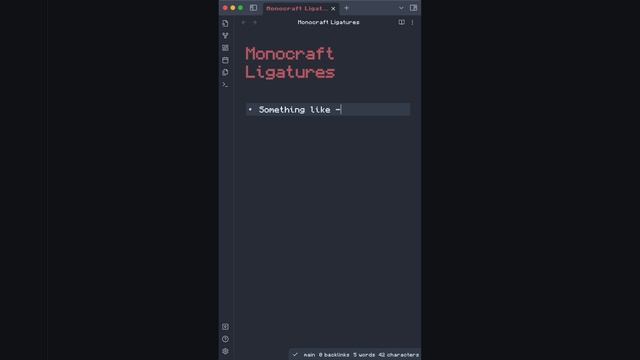
Task: Navigate forward with right arrow
Action: (255, 22)
